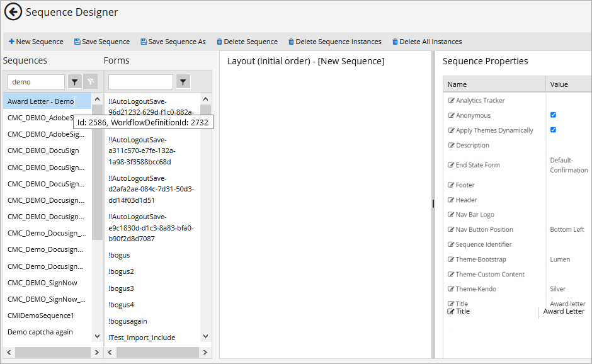
Task: Clear the Sequences filter icon
Action: click(x=91, y=81)
